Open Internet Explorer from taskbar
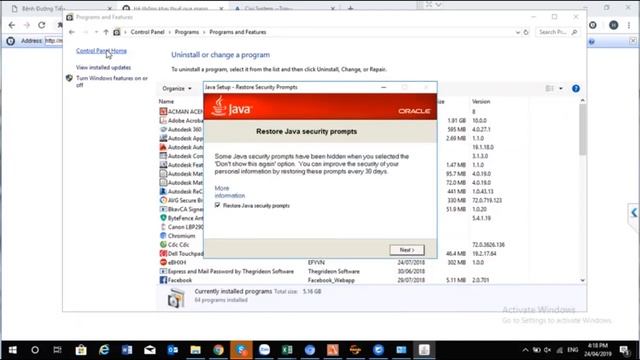 (x=104, y=350)
